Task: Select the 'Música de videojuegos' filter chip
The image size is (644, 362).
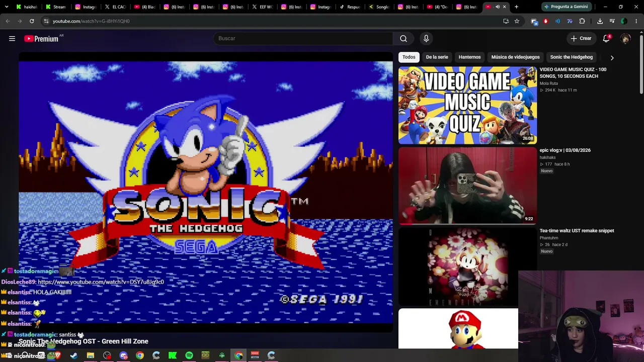Action: [515, 57]
